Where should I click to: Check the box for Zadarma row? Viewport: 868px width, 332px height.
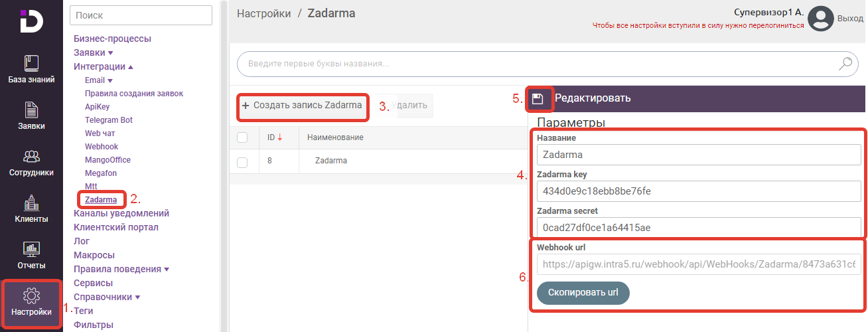coord(242,161)
